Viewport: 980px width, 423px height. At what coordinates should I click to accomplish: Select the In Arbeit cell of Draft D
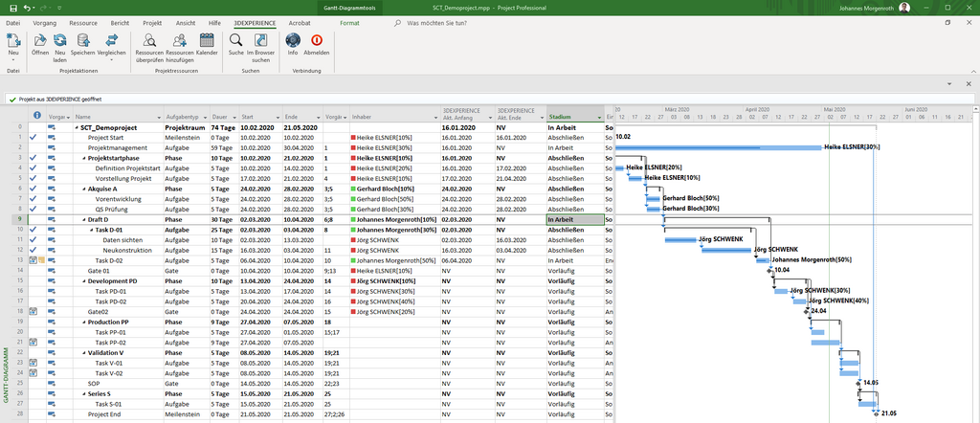575,219
